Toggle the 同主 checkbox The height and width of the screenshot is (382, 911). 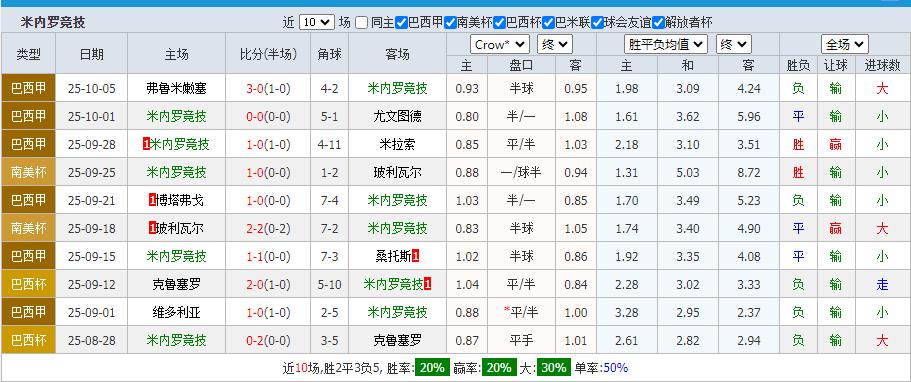361,23
